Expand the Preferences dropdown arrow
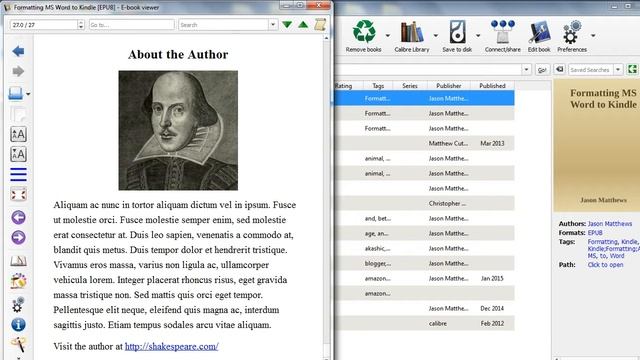The height and width of the screenshot is (360, 640). coord(593,36)
